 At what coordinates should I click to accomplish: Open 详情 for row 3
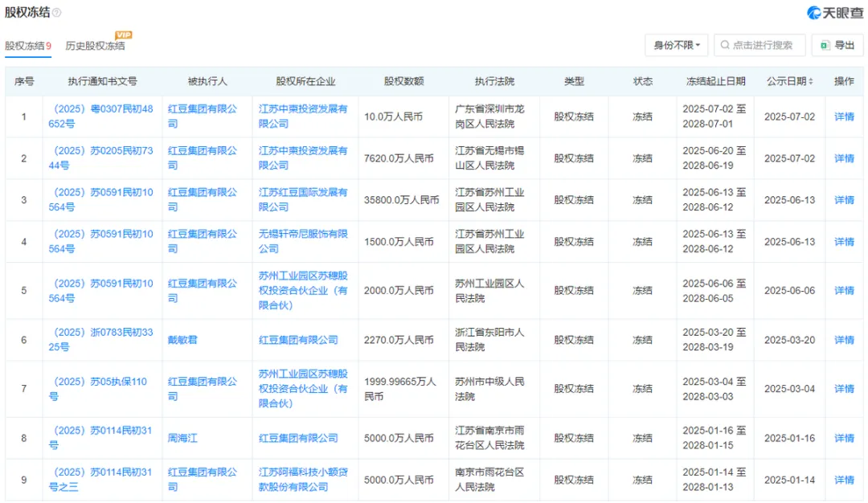[844, 200]
